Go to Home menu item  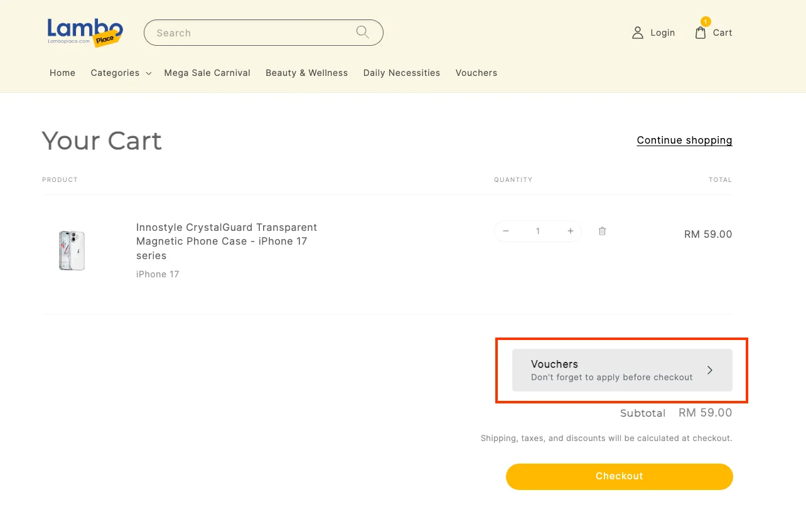pos(62,73)
